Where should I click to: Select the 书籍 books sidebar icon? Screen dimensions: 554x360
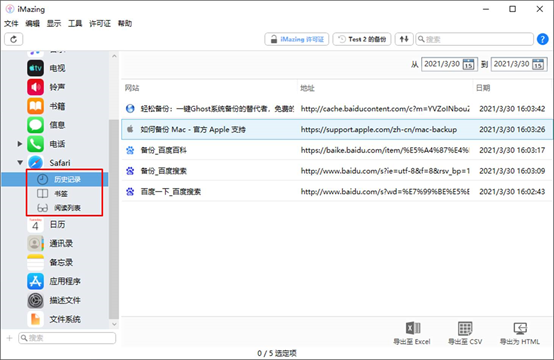pyautogui.click(x=36, y=106)
